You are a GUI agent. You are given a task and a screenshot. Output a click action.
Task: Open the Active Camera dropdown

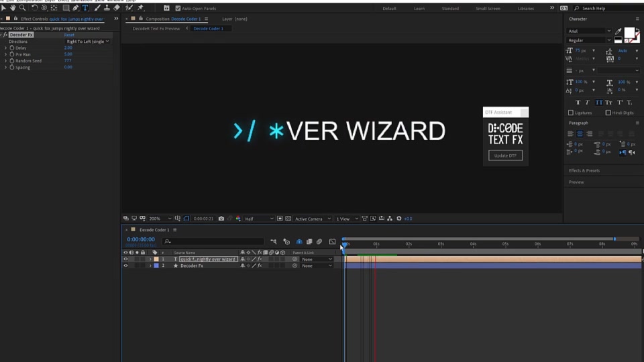(313, 219)
